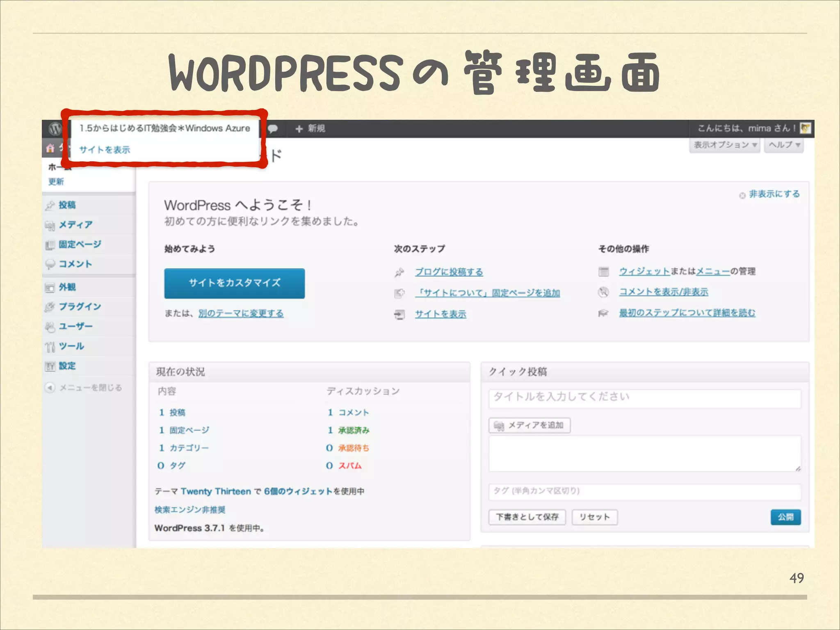This screenshot has width=840, height=630.
Task: Click the タグ (半角カンマ区切り) input field
Action: 644,492
